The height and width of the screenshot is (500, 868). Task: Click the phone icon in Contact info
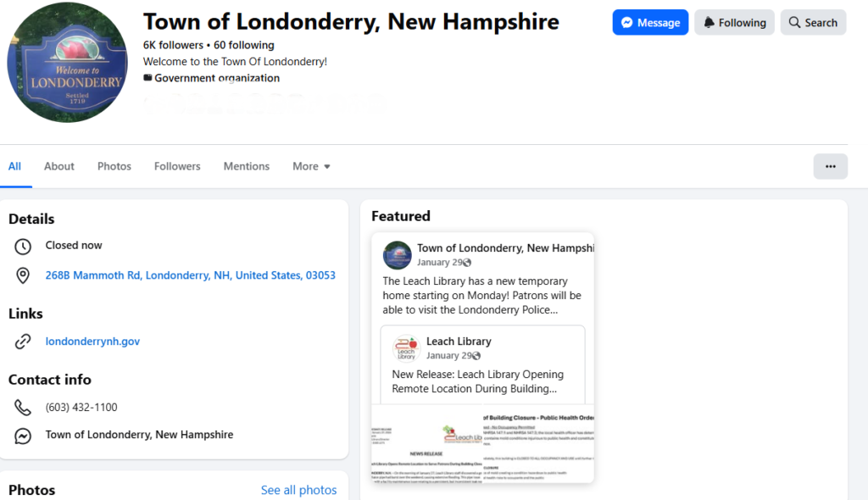[x=23, y=408]
